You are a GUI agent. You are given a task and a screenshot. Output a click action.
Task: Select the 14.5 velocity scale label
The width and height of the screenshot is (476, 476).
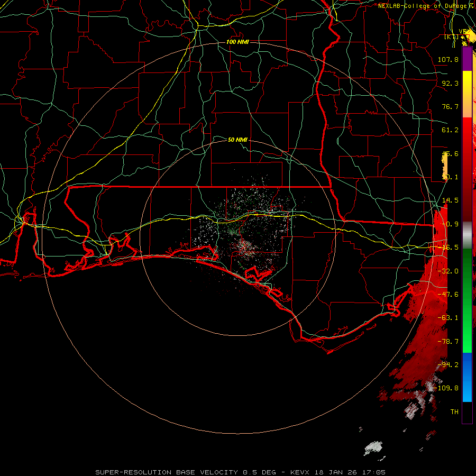[450, 200]
